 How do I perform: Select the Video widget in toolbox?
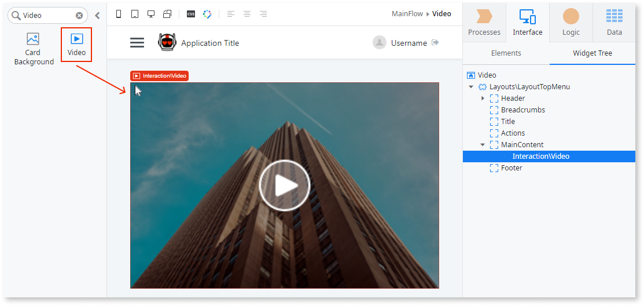(x=76, y=45)
